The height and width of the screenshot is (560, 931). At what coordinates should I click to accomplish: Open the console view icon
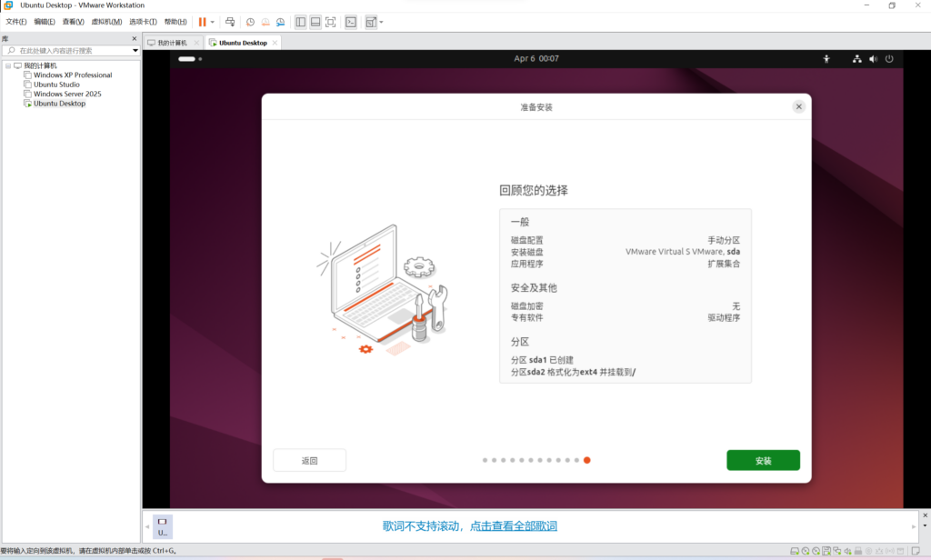tap(351, 22)
